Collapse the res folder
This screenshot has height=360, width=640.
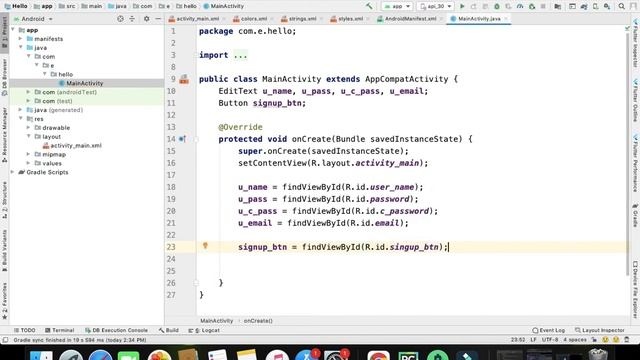click(x=20, y=119)
